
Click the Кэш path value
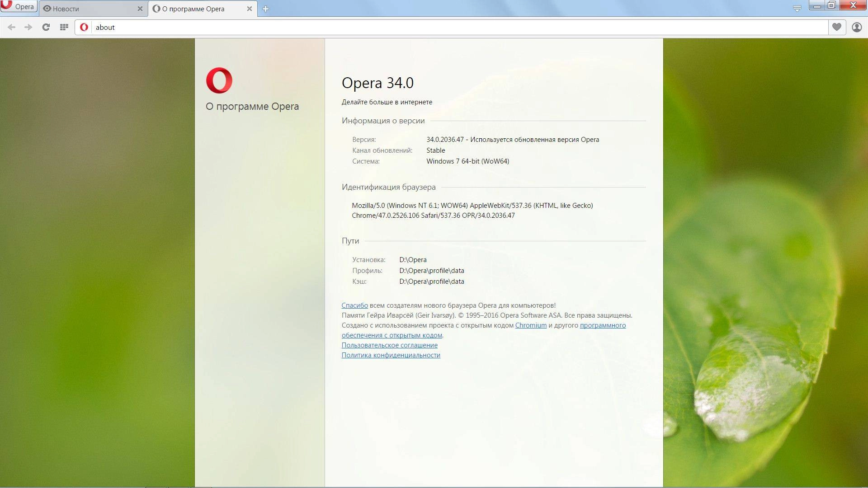point(431,282)
